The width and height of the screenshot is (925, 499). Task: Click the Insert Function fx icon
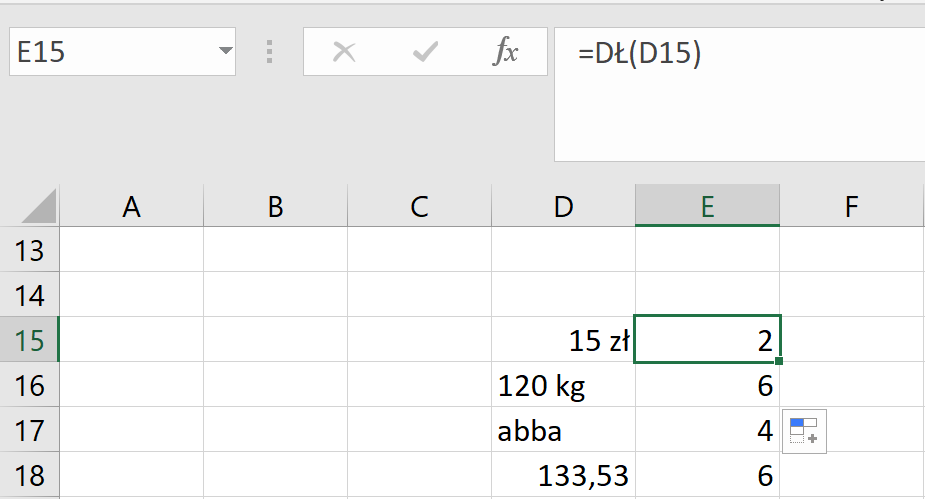pos(506,52)
